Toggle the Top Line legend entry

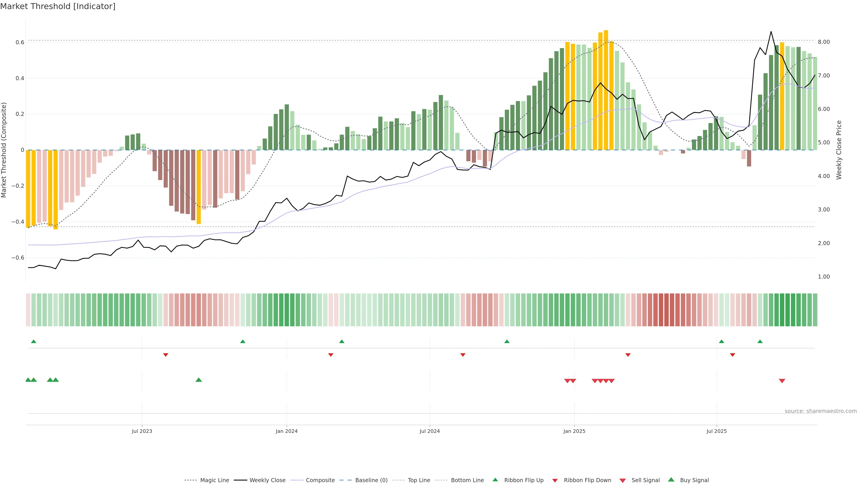[x=419, y=480]
